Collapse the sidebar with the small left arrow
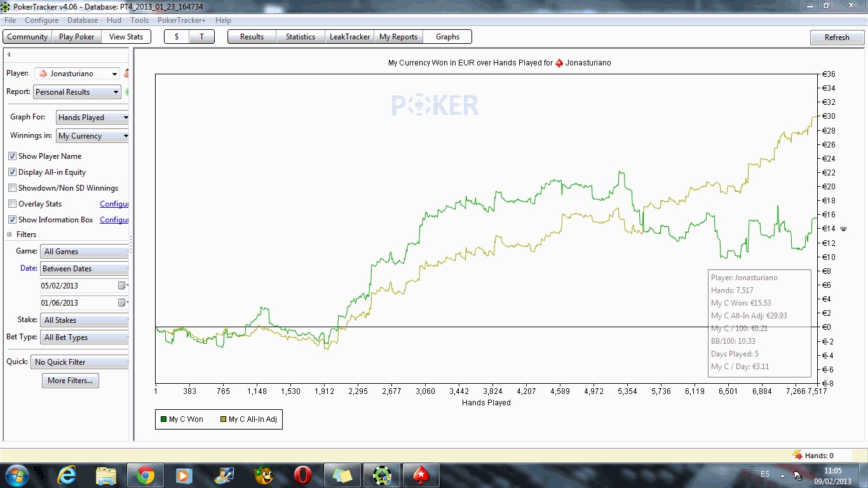Viewport: 868px width, 488px height. (x=9, y=55)
